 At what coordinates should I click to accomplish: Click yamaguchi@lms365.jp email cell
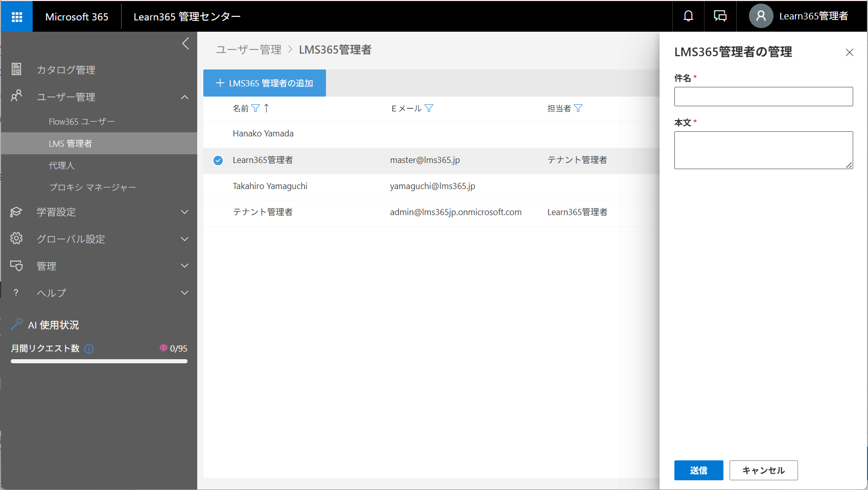[x=433, y=186]
